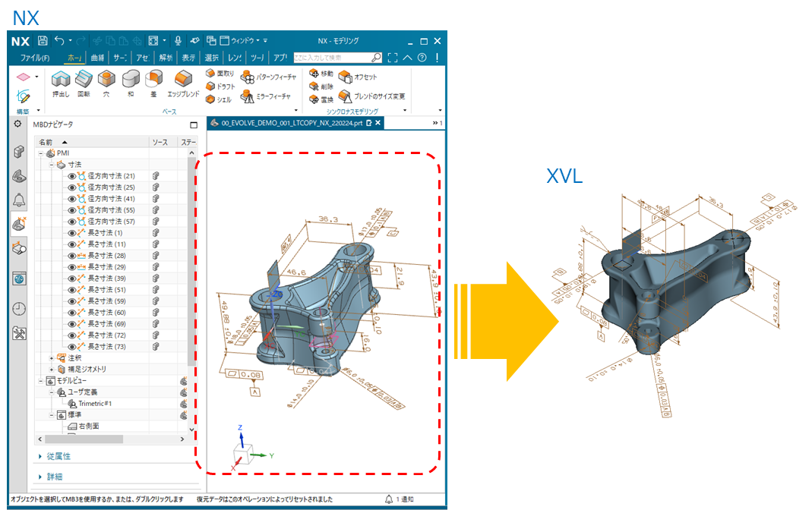Switch to the 表示 ribbon tab
The height and width of the screenshot is (510, 812).
click(x=188, y=58)
